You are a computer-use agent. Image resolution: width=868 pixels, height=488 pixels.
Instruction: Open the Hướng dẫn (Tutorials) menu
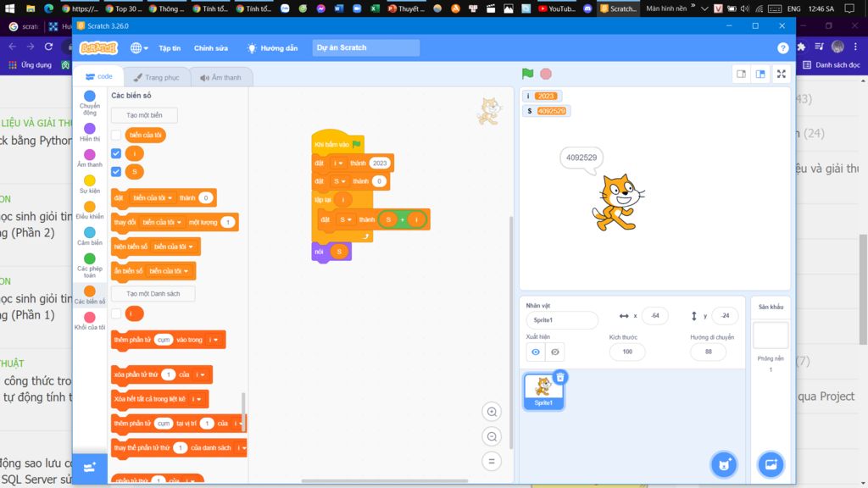click(x=273, y=48)
